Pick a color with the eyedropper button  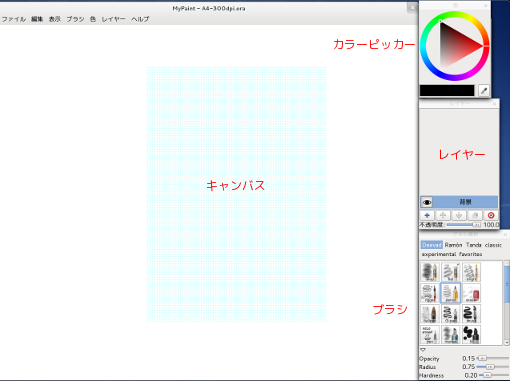click(x=484, y=90)
